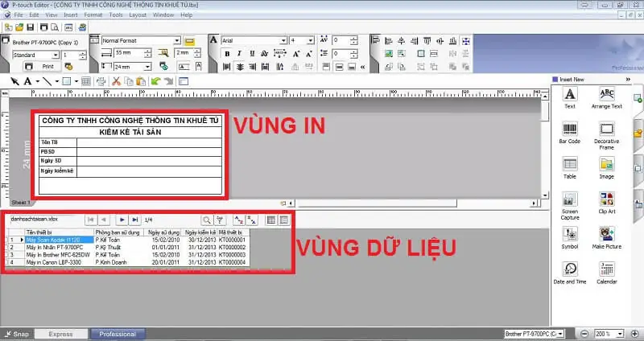Open the font size dropdown
This screenshot has width=644, height=341.
point(311,41)
